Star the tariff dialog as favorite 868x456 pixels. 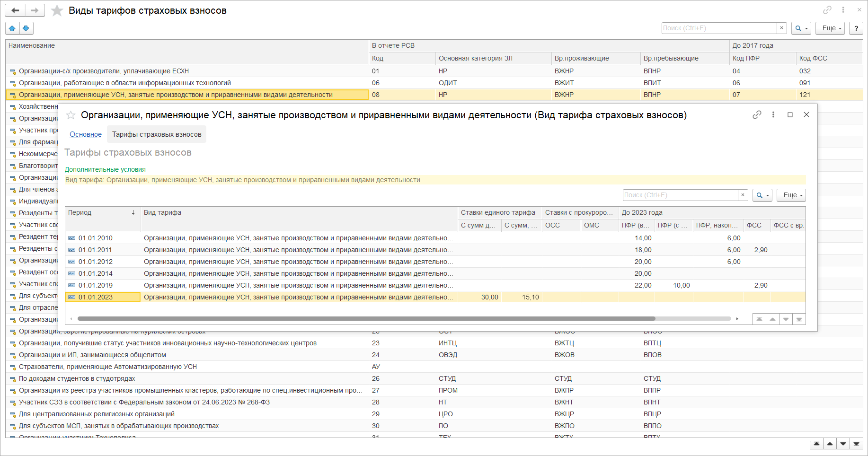tap(71, 115)
